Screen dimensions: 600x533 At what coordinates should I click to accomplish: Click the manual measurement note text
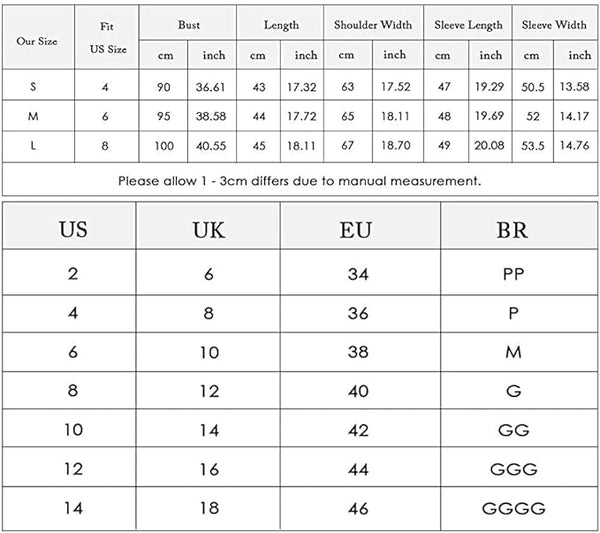click(x=300, y=181)
